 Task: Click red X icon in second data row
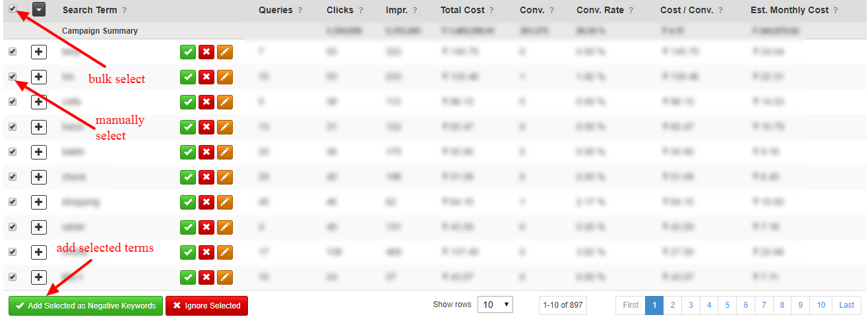(x=206, y=77)
